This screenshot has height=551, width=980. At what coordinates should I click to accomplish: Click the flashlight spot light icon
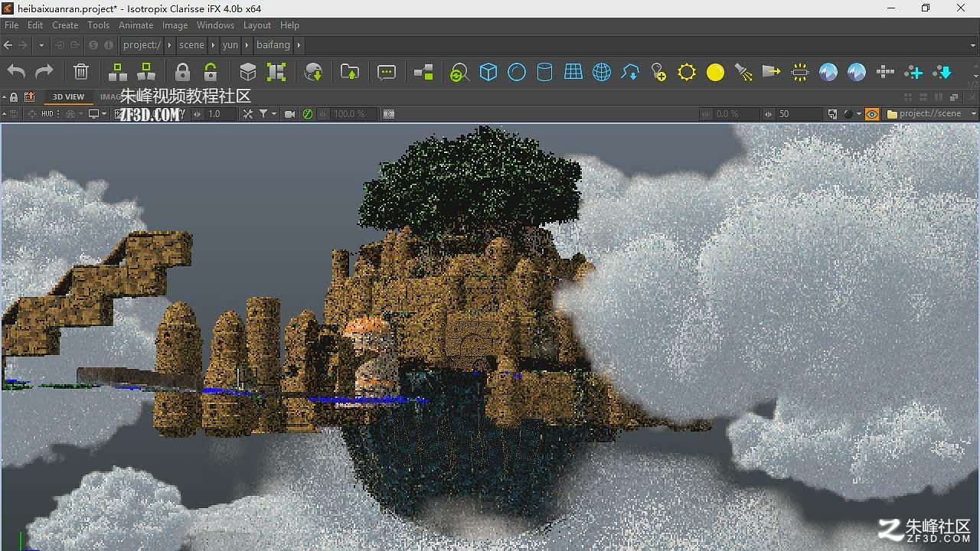(x=743, y=72)
